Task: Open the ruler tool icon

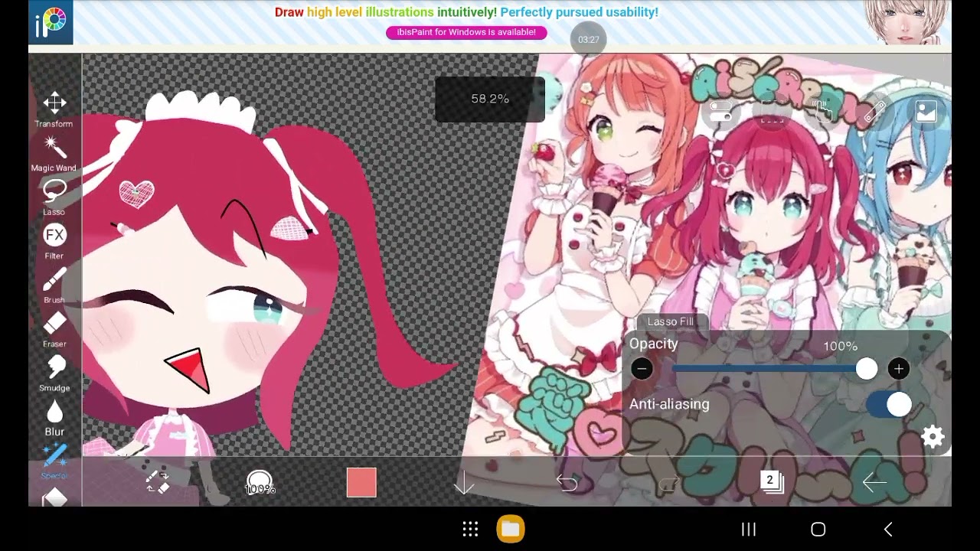Action: 875,112
